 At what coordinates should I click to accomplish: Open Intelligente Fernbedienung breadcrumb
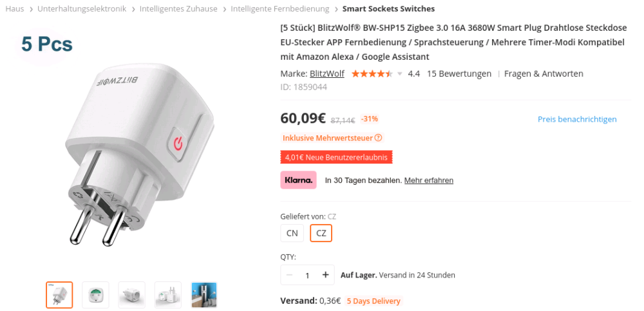(280, 8)
